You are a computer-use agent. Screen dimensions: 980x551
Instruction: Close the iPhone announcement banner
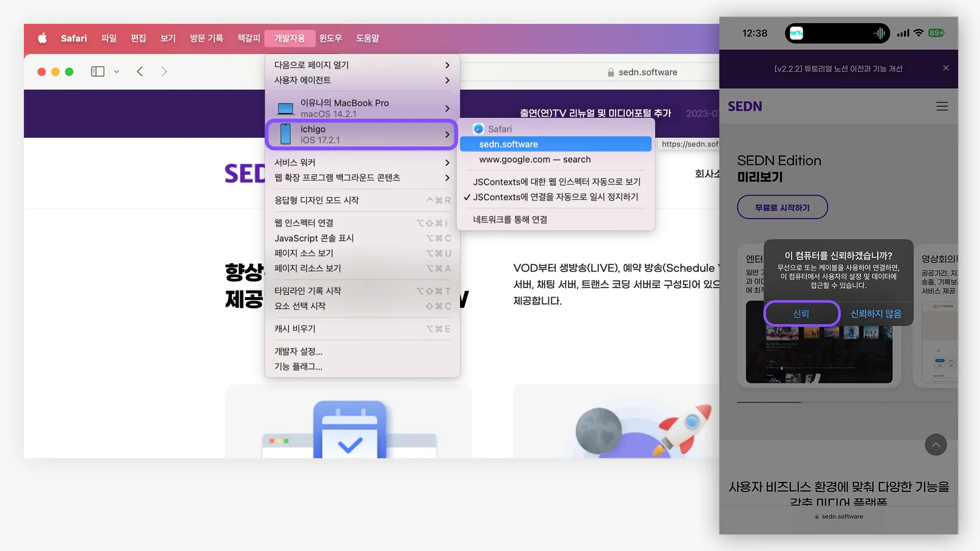[x=946, y=68]
